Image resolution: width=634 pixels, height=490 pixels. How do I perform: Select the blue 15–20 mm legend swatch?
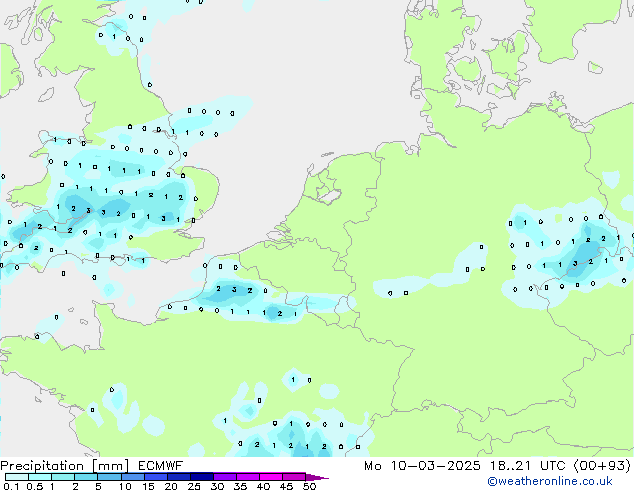(159, 477)
